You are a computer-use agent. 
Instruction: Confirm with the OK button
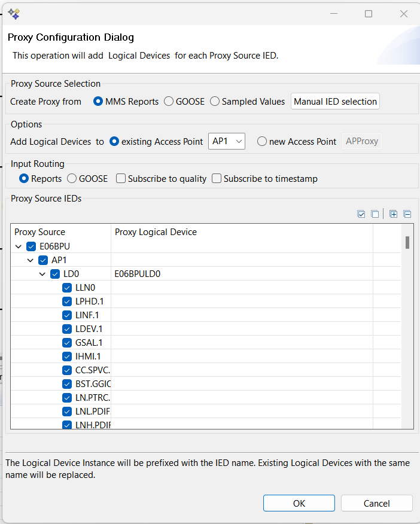point(299,503)
